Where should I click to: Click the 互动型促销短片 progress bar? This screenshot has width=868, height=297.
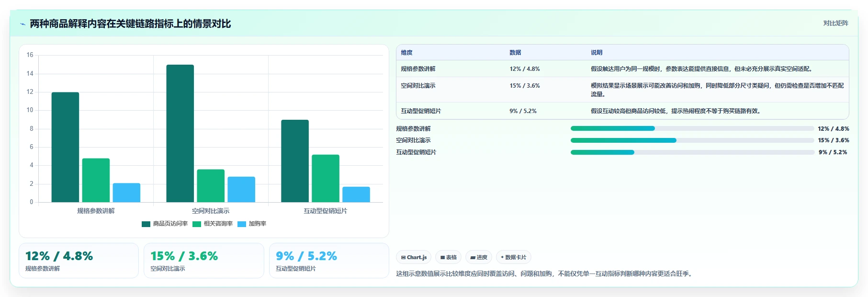pos(692,152)
